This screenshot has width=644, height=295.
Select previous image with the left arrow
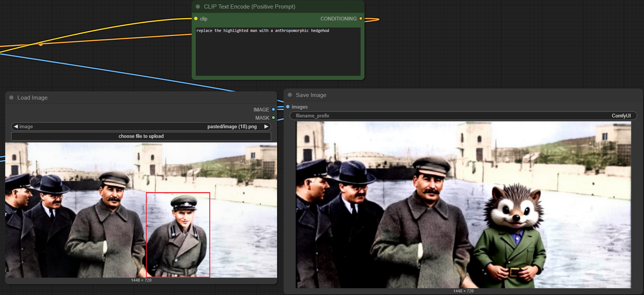click(x=16, y=127)
